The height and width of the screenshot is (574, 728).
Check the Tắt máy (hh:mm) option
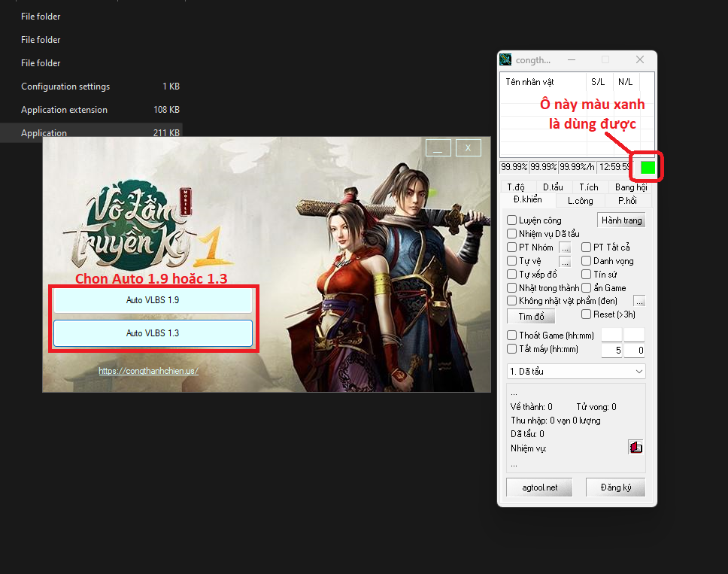pos(512,349)
